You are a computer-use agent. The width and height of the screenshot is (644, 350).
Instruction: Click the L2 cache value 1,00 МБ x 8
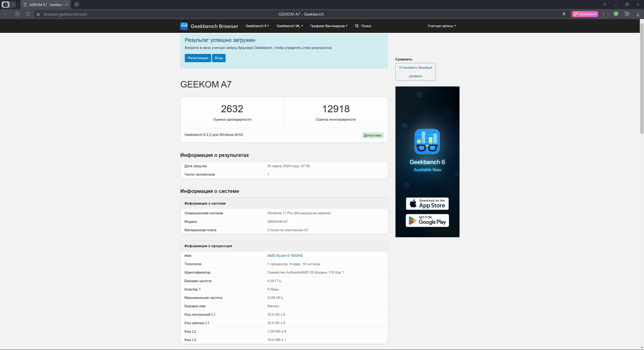[x=276, y=331]
